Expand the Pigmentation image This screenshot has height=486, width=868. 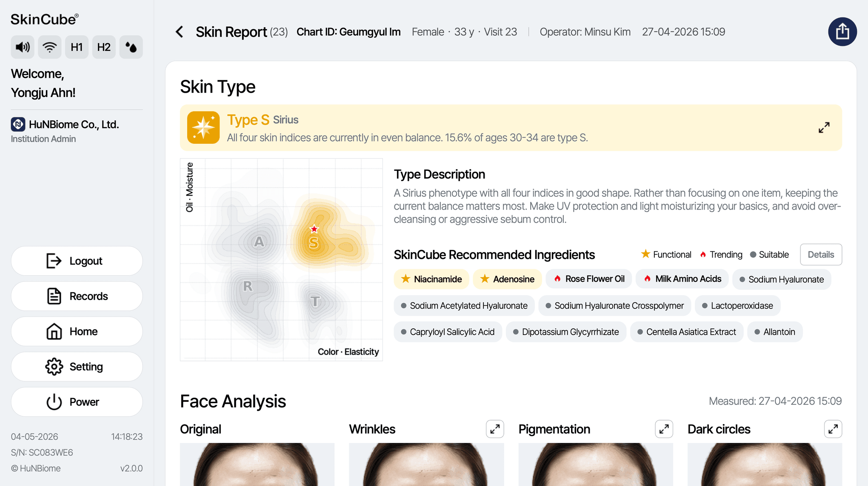tap(664, 429)
